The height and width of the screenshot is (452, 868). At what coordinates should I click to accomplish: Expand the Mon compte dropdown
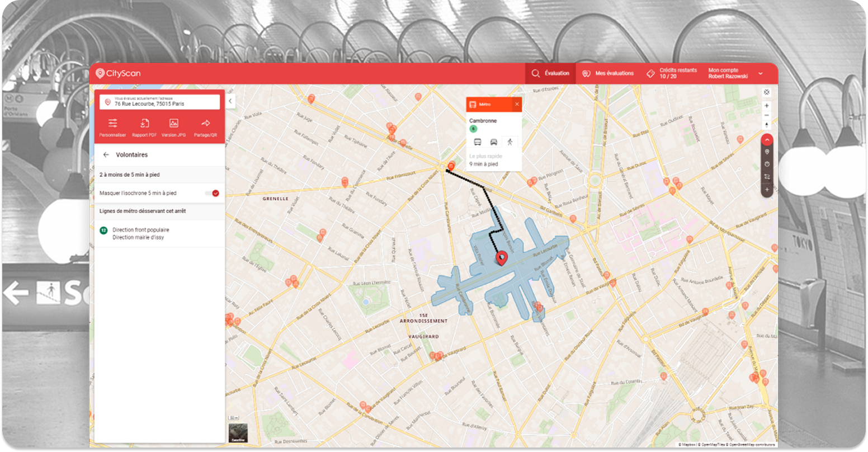click(760, 74)
